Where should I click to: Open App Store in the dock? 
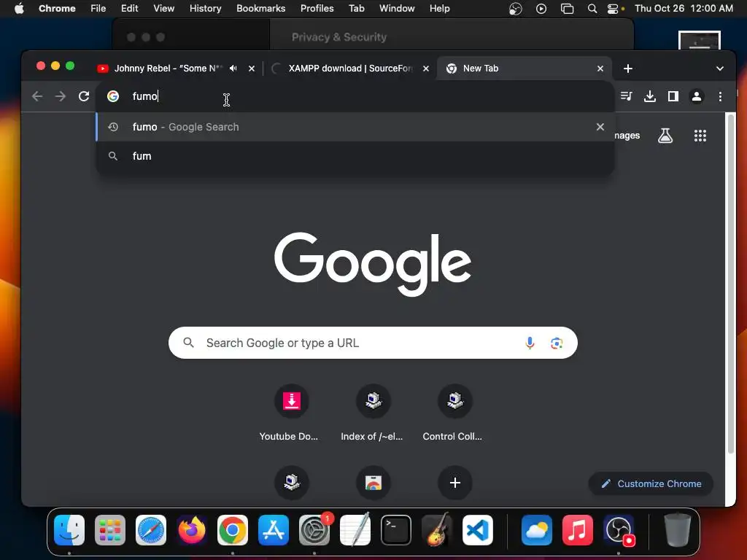[x=274, y=530]
